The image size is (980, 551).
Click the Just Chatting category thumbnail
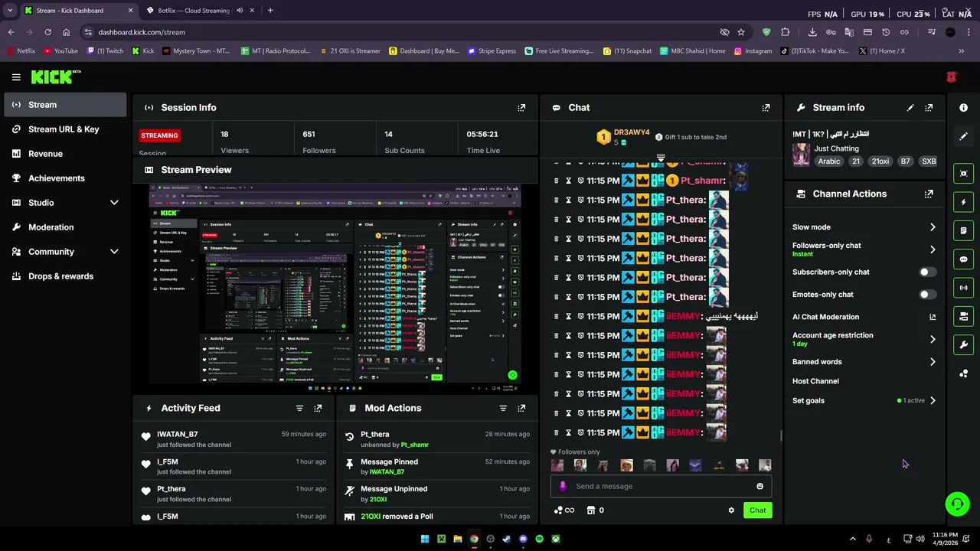tap(801, 155)
